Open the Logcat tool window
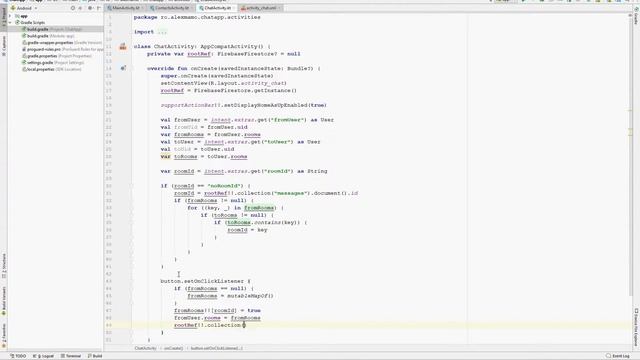The width and height of the screenshot is (640, 360). (43, 356)
